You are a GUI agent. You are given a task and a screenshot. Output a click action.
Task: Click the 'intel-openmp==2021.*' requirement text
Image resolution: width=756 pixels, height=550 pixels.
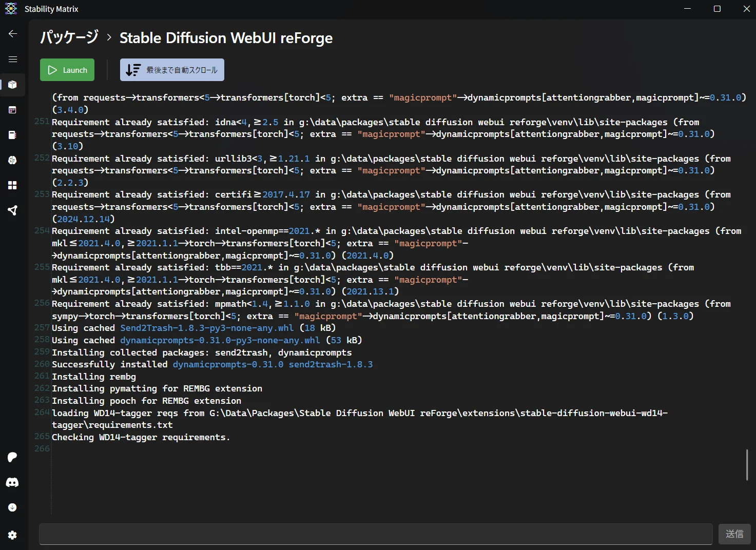(x=267, y=231)
